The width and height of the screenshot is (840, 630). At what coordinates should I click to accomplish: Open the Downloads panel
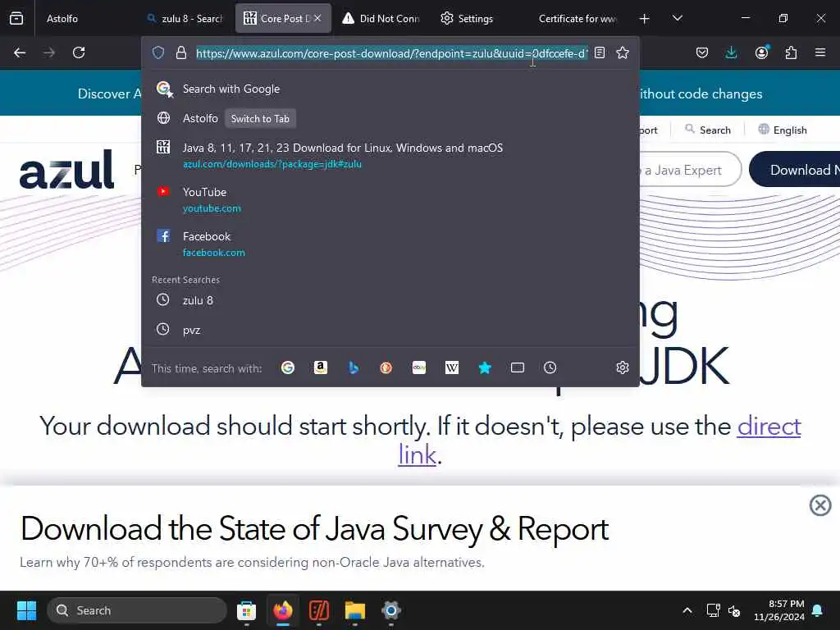click(731, 52)
